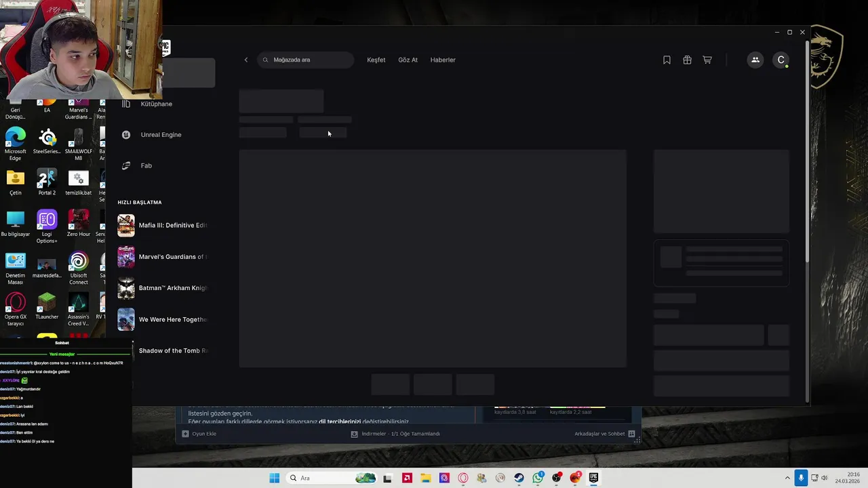Screen dimensions: 868x488
Task: Launch Marvel's Guardians from quick launch list
Action: pyautogui.click(x=163, y=257)
